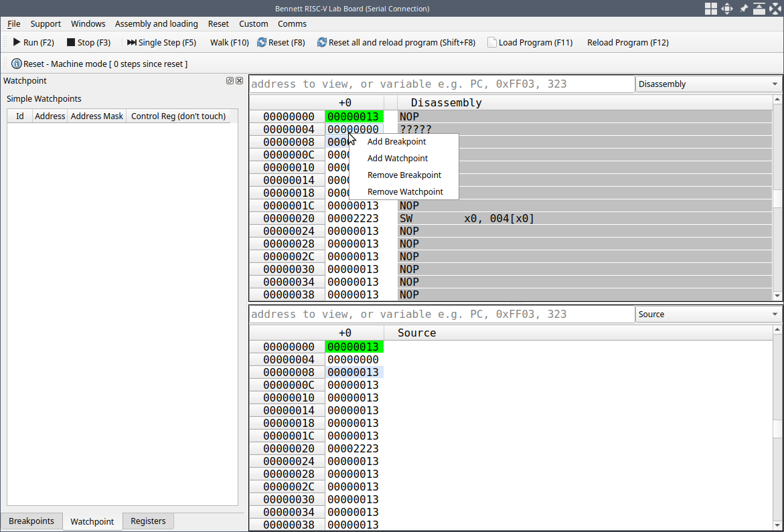Click the info icon in status bar

coord(17,64)
